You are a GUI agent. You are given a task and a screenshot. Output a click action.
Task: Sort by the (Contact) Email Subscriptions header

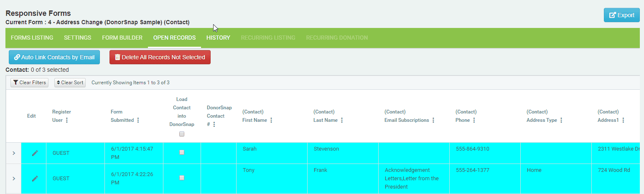click(407, 116)
